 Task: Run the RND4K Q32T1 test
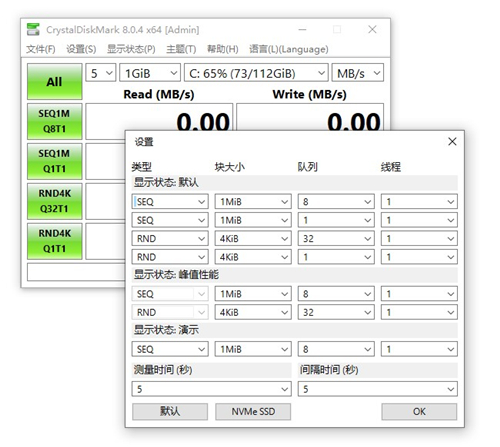55,201
